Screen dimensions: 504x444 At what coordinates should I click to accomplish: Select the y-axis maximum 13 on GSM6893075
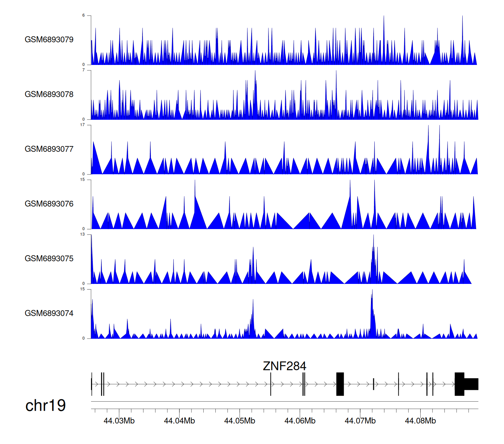click(82, 234)
